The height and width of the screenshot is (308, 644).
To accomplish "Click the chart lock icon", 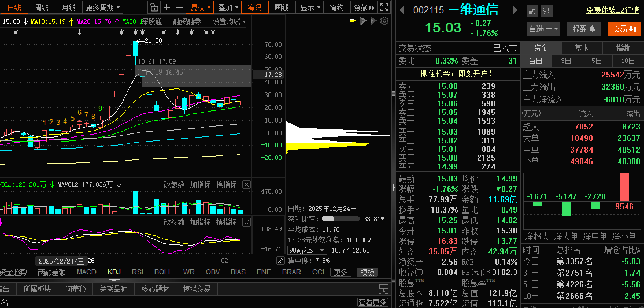I will click(153, 8).
